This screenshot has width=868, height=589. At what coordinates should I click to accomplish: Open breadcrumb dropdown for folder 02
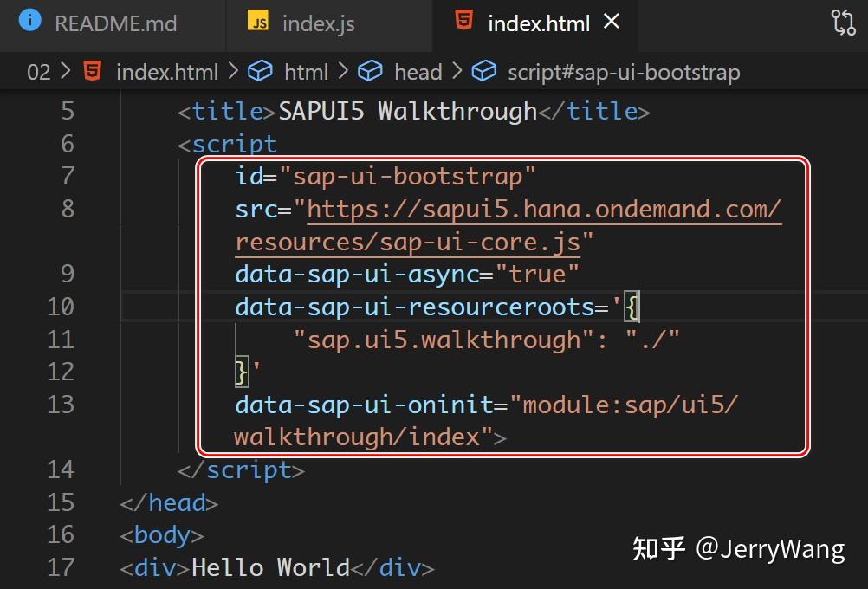pyautogui.click(x=39, y=72)
